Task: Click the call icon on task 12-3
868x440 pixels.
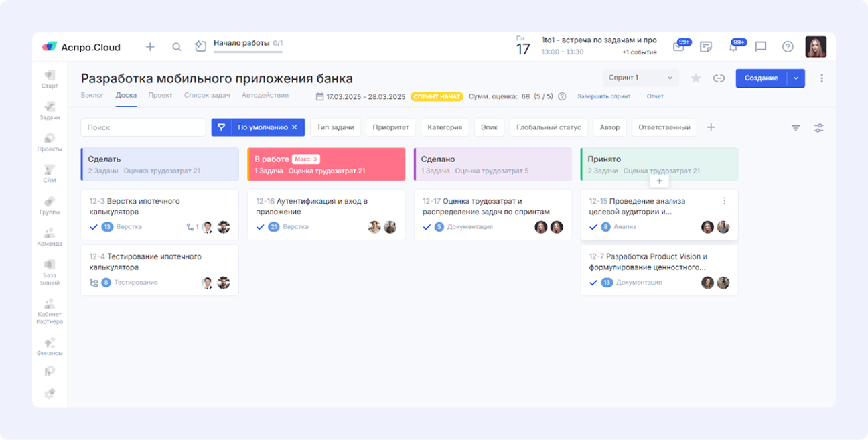Action: [190, 227]
